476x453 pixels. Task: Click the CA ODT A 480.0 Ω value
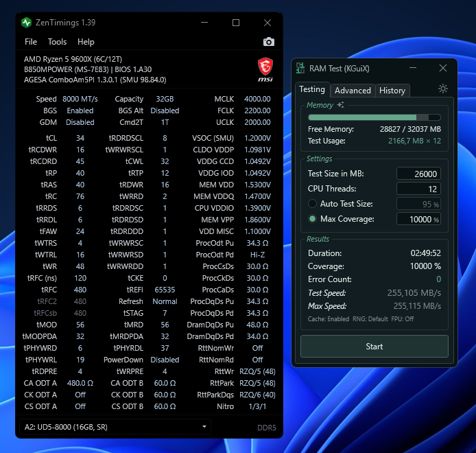[x=80, y=383]
